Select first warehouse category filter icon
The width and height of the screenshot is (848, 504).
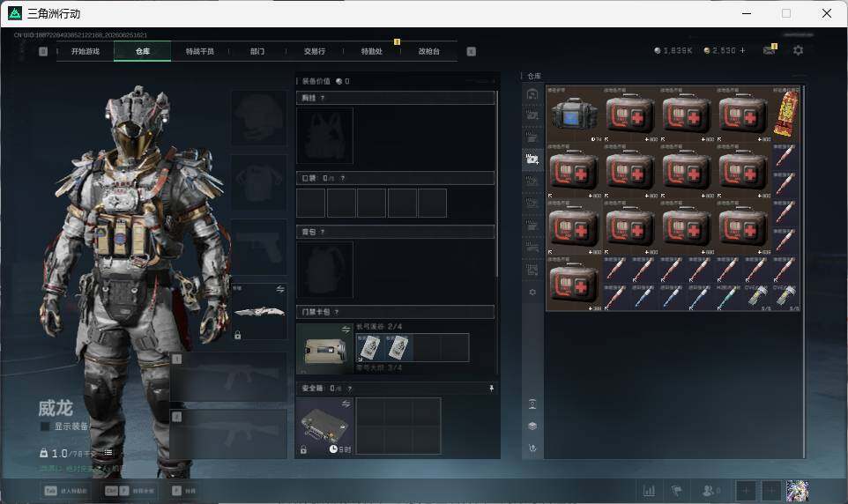[x=532, y=93]
